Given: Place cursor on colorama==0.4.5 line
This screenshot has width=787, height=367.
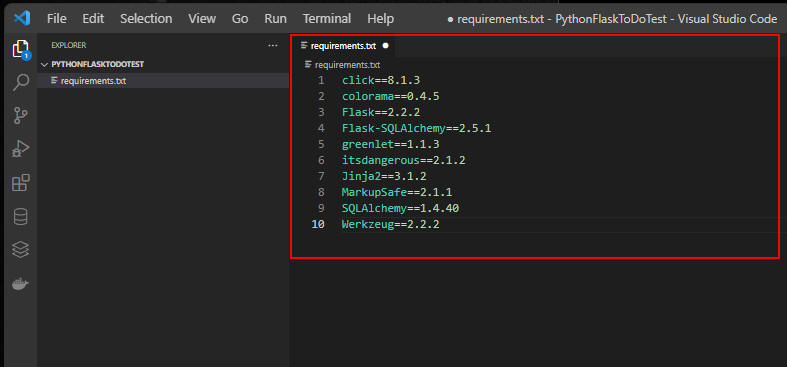Looking at the screenshot, I should (390, 96).
